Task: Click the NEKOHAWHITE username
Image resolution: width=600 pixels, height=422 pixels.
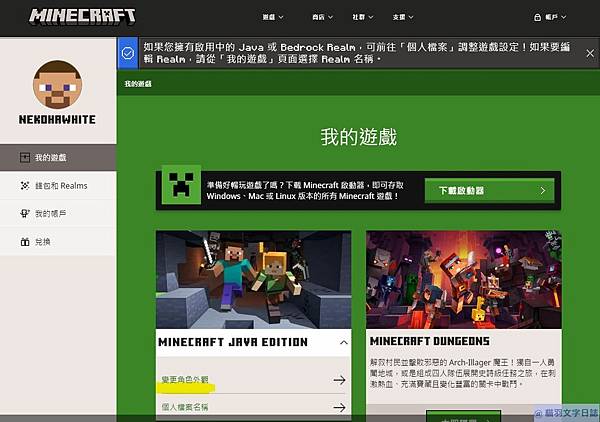Action: pos(57,120)
